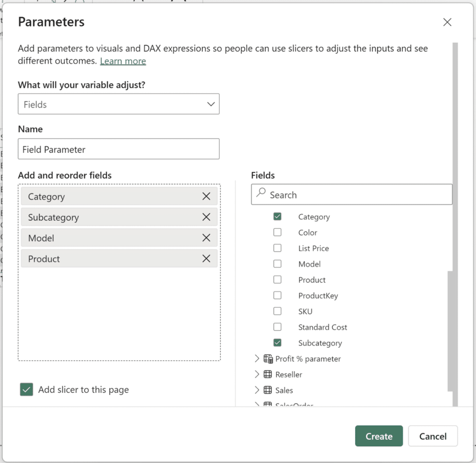Check the List Price checkbox

click(278, 248)
